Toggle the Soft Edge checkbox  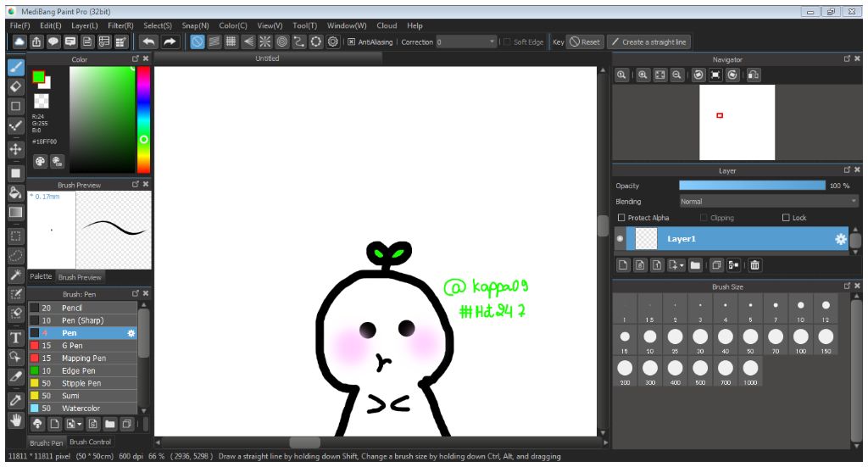click(x=507, y=42)
